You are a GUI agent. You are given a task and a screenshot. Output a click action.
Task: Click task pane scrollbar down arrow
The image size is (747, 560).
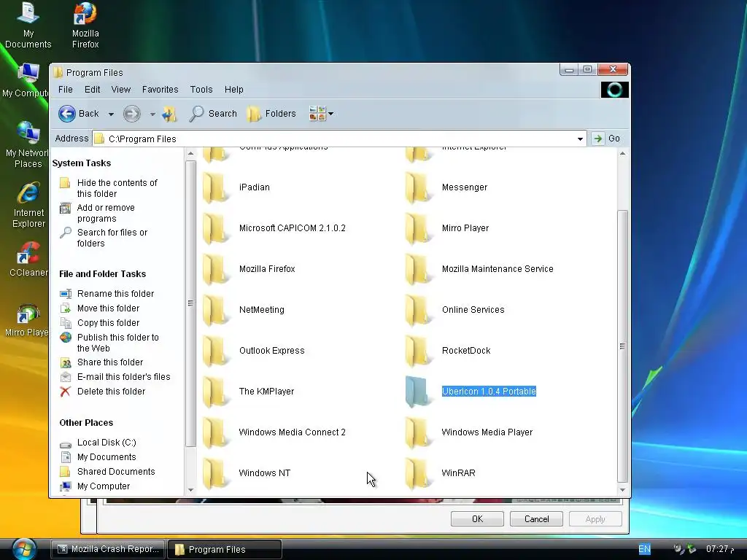(x=190, y=489)
